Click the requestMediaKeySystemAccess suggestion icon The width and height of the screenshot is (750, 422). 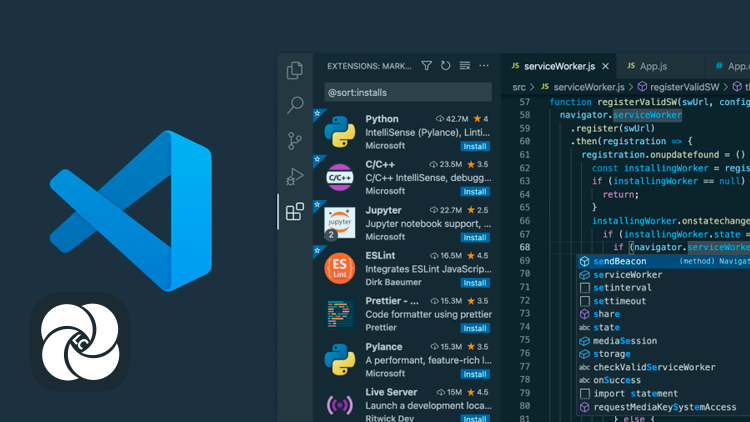click(x=585, y=407)
